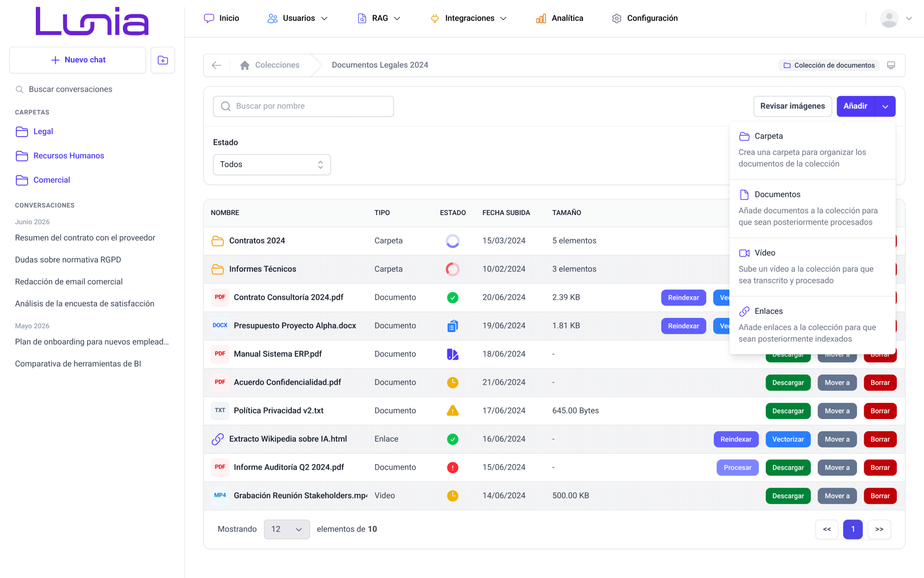This screenshot has width=924, height=578.
Task: Click green check status of Contrato Consultoría 2024.pdf
Action: click(453, 297)
